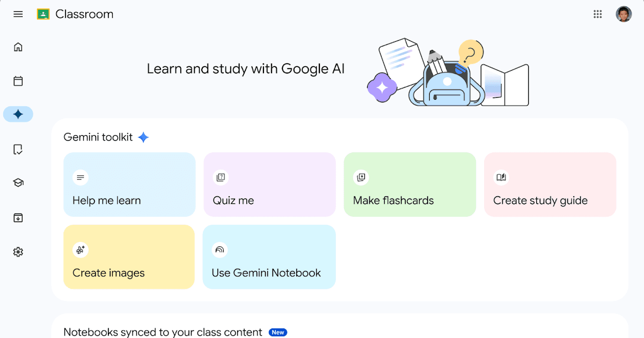
Task: Open the graduation cap classes icon
Action: click(18, 183)
